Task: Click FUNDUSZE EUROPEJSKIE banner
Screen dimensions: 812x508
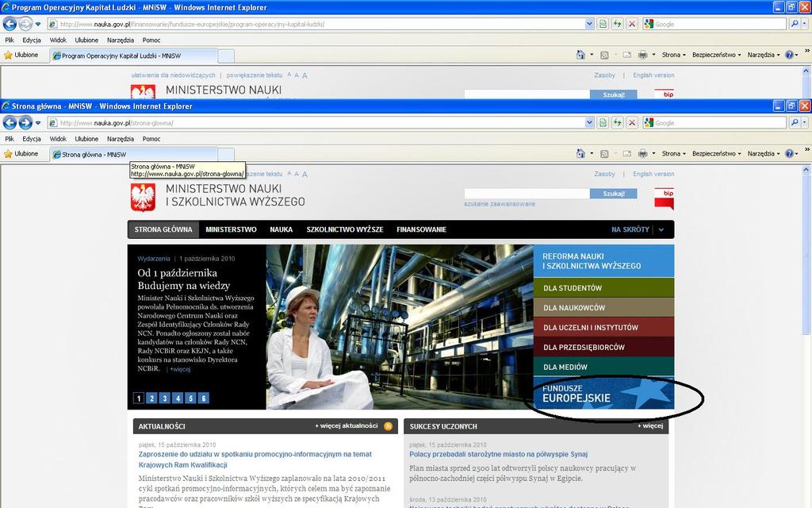Action: click(x=603, y=394)
